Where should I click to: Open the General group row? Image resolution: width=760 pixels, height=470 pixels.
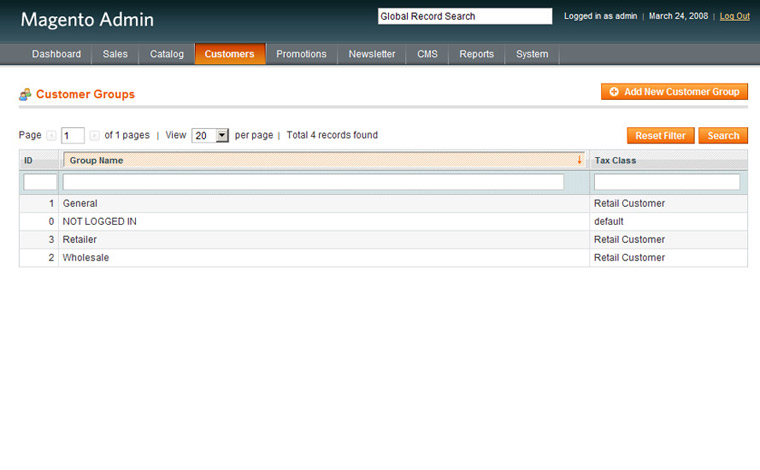[x=383, y=204]
